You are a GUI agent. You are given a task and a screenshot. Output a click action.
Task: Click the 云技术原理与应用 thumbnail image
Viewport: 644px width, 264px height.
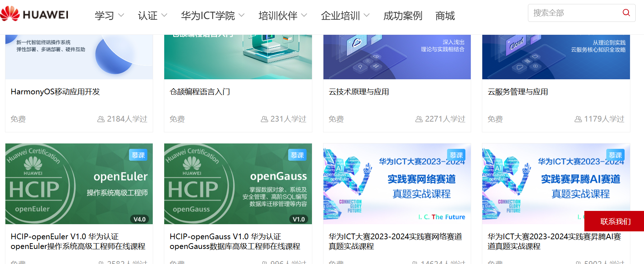coord(397,57)
